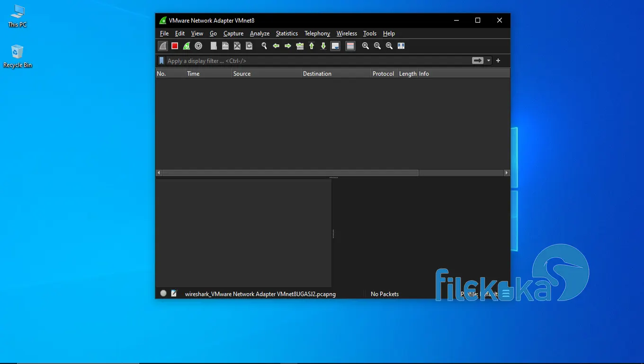Screen dimensions: 644x364
Task: Zoom in on the packet list text
Action: [366, 46]
